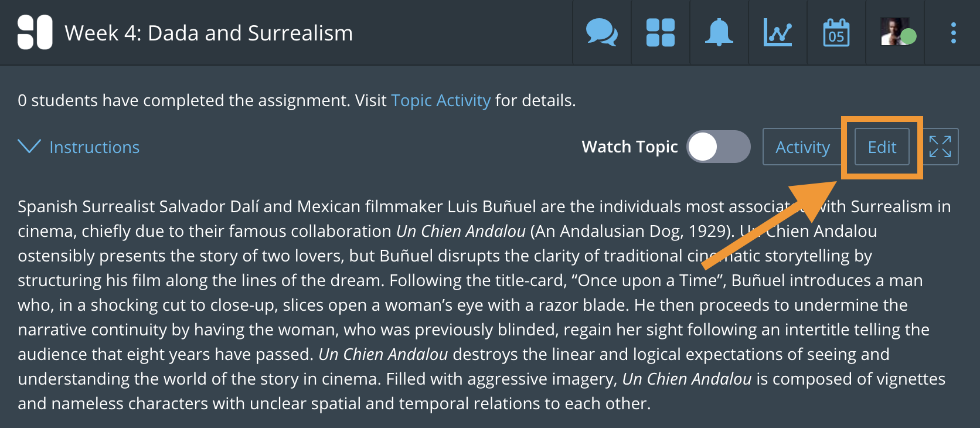The image size is (980, 428).
Task: Open the dashboard grid icon
Action: (x=660, y=32)
